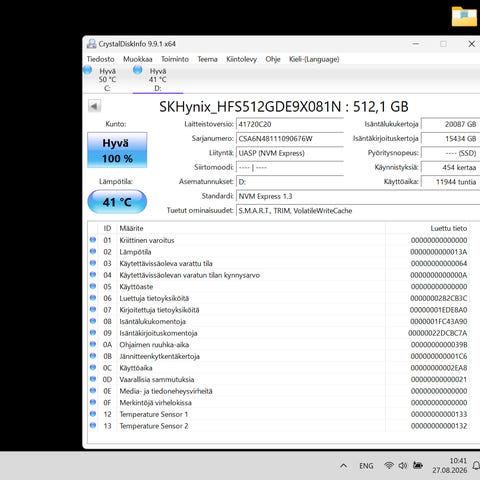Click the ENG language indicator
This screenshot has height=480, width=480.
[366, 466]
